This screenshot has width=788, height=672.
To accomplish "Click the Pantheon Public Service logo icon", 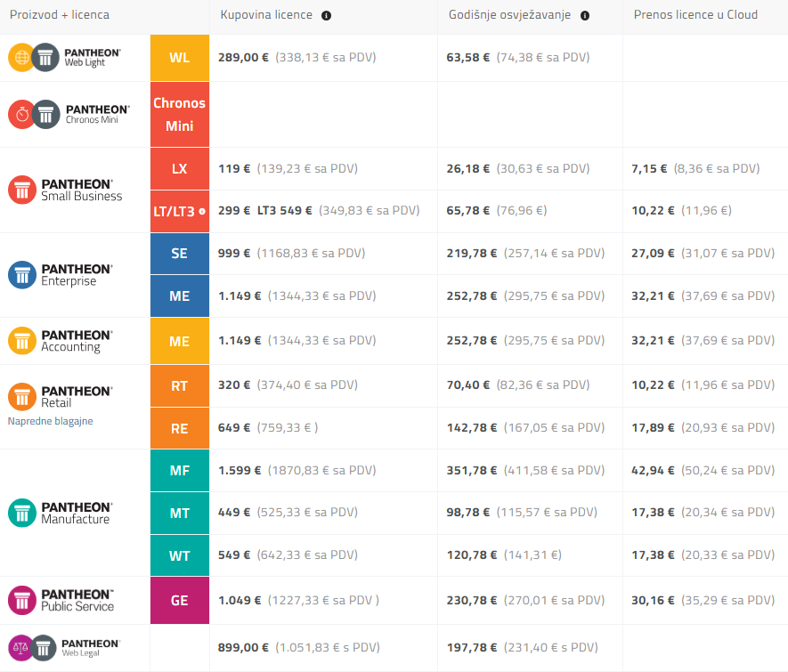I will [x=21, y=600].
